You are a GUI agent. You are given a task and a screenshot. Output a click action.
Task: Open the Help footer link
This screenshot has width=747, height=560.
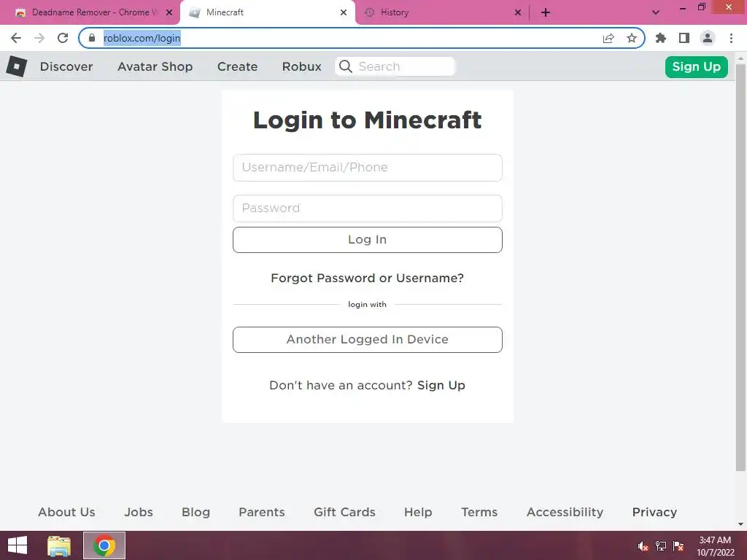pyautogui.click(x=418, y=512)
